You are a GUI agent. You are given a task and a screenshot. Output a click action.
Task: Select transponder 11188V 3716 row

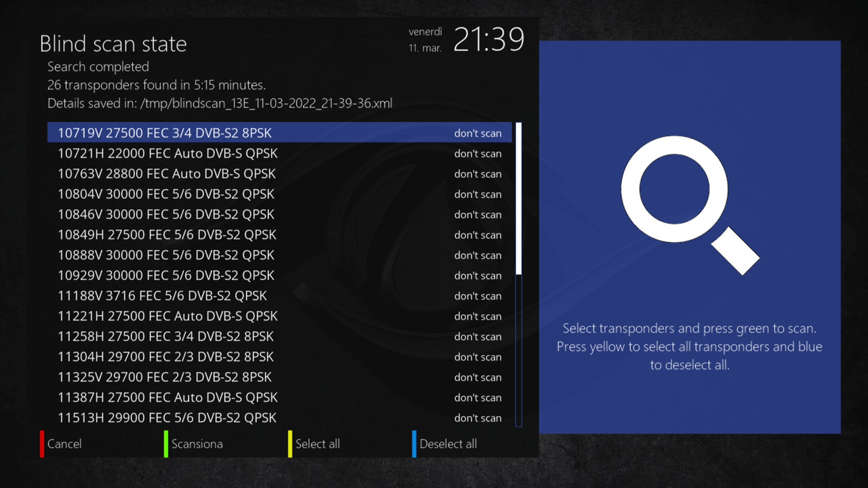point(279,296)
